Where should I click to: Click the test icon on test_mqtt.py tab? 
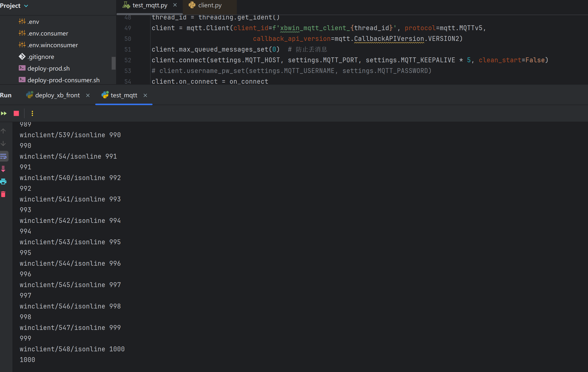[126, 5]
